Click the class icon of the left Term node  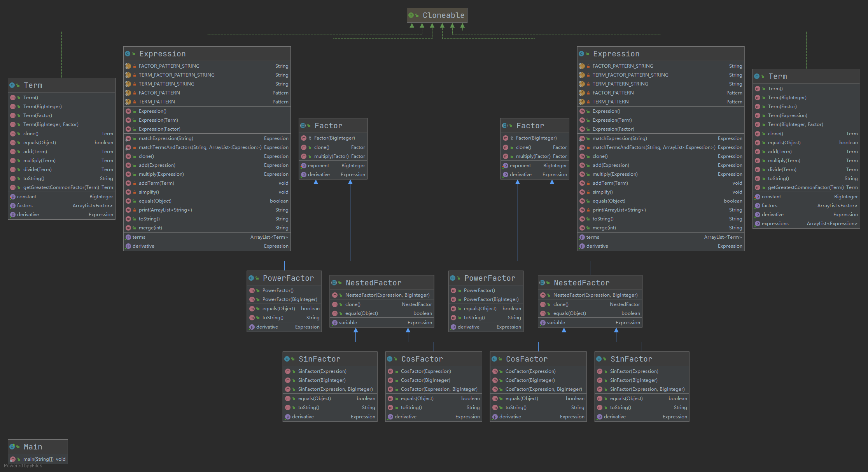12,85
